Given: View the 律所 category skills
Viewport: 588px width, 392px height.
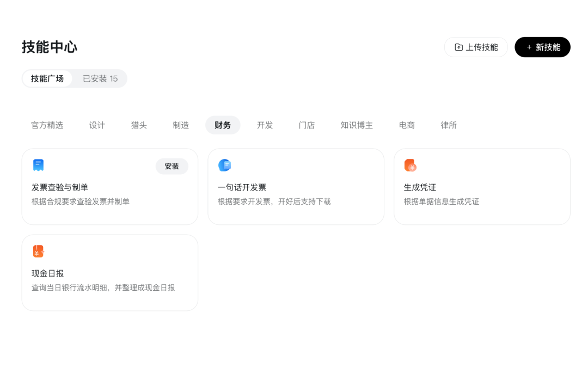Looking at the screenshot, I should [x=449, y=125].
